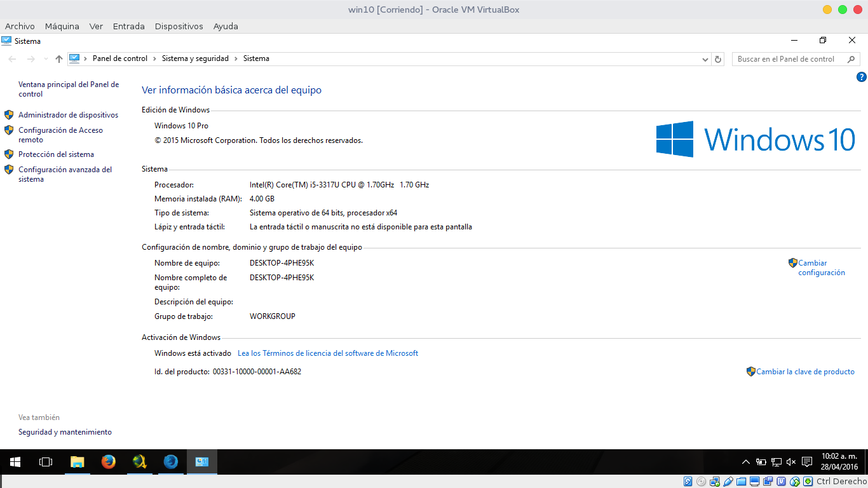Open Task View on the taskbar
The height and width of the screenshot is (488, 868).
46,462
